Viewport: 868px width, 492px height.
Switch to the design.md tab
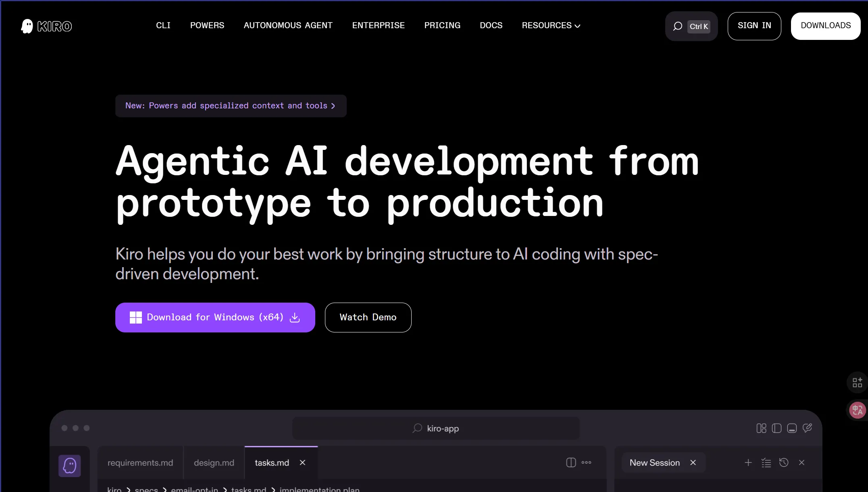[214, 463]
